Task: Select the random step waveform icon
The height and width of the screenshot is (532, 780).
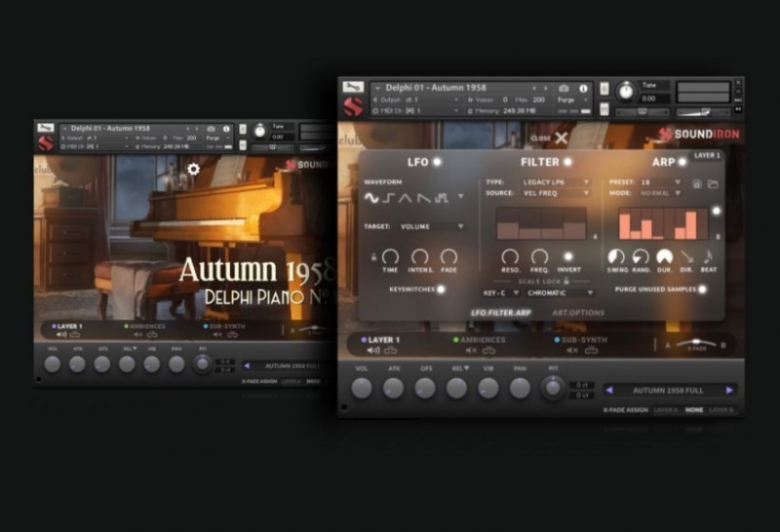Action: point(442,198)
